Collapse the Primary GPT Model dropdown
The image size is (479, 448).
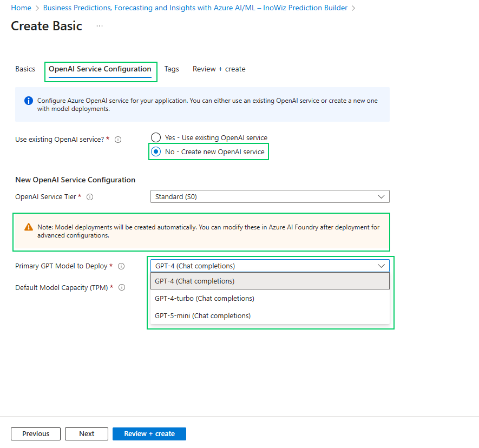click(x=381, y=266)
